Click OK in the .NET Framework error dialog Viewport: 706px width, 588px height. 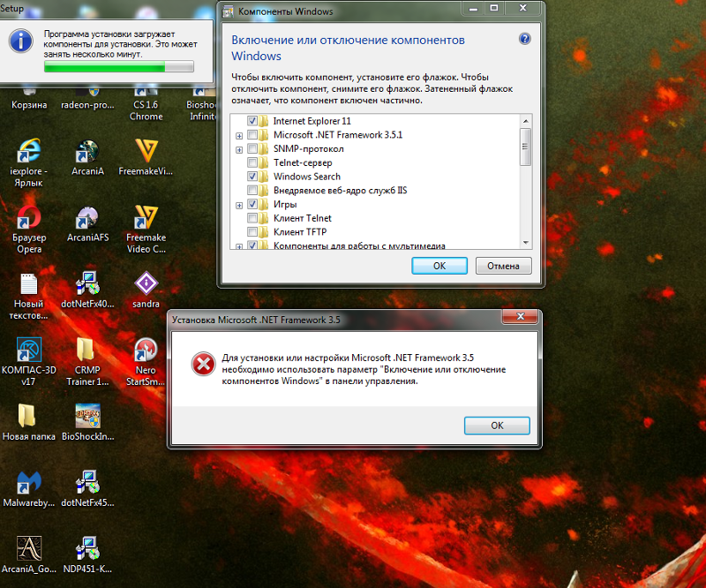tap(497, 426)
